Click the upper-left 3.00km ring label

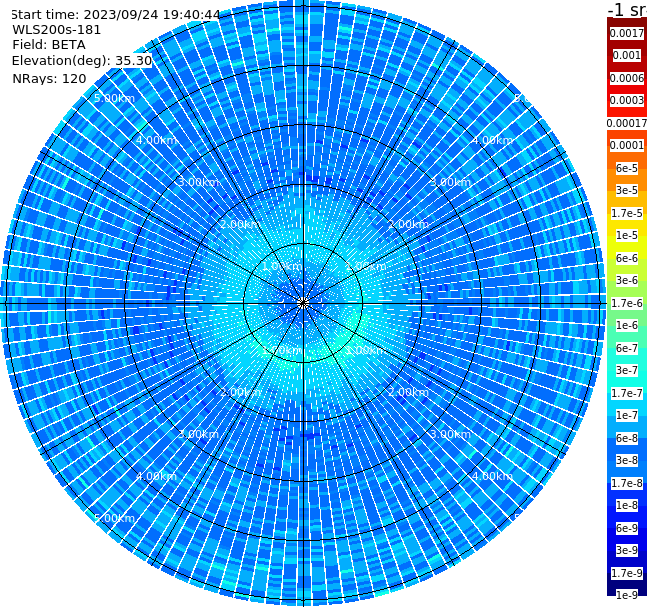pyautogui.click(x=198, y=182)
